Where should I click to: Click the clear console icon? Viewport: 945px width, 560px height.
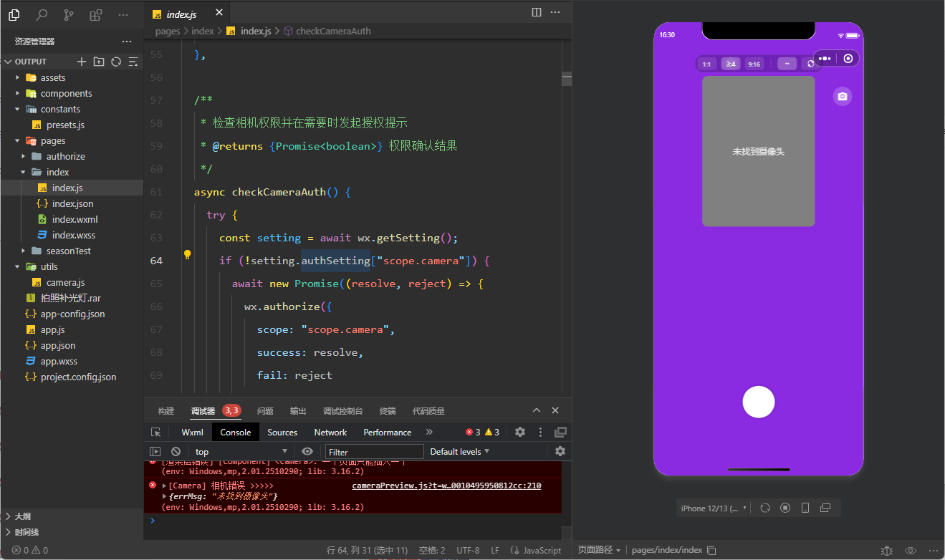tap(176, 452)
